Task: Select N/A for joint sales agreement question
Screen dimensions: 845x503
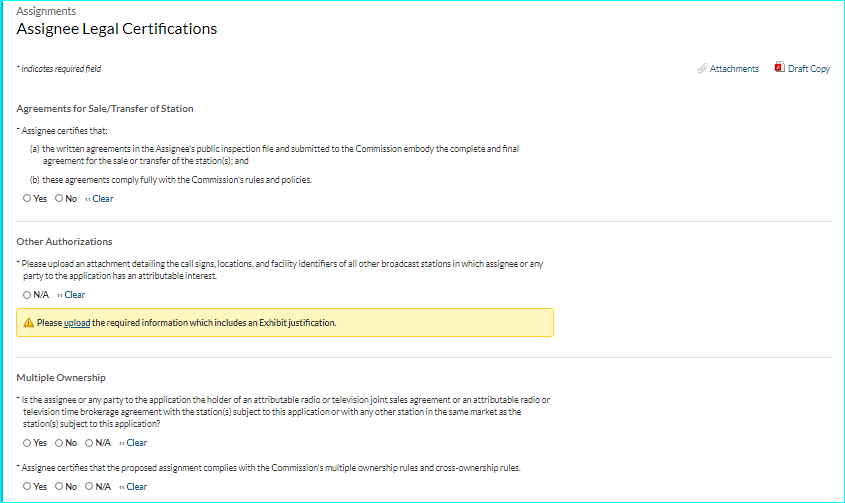Action: click(90, 443)
